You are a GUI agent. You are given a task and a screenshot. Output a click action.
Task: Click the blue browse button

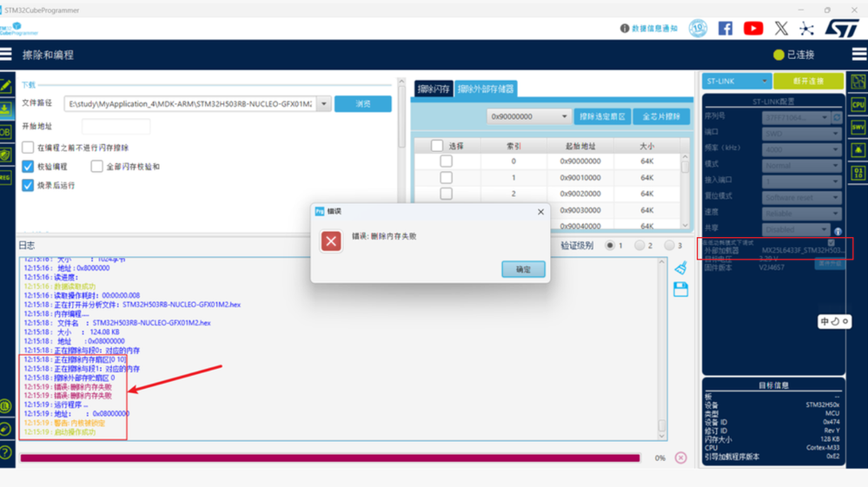click(363, 104)
